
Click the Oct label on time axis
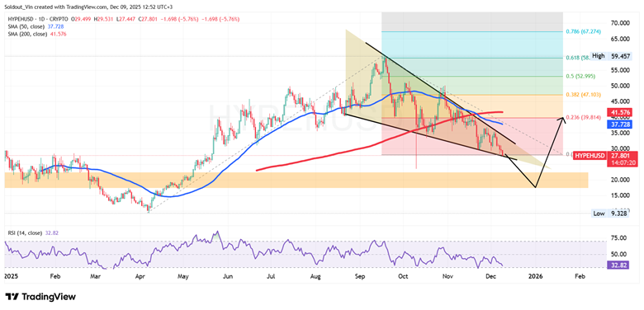pos(404,277)
